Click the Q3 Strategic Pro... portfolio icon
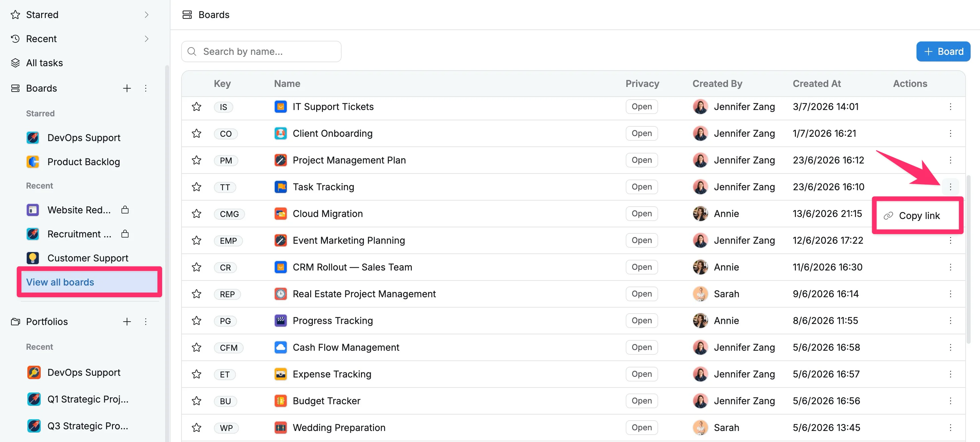This screenshot has width=980, height=442. [x=34, y=426]
